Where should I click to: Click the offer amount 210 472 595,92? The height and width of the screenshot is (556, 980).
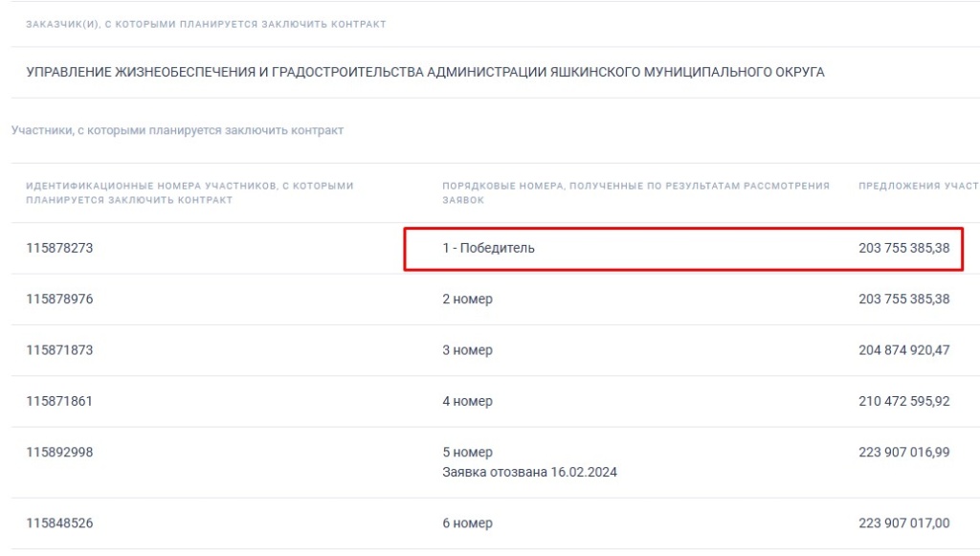903,401
